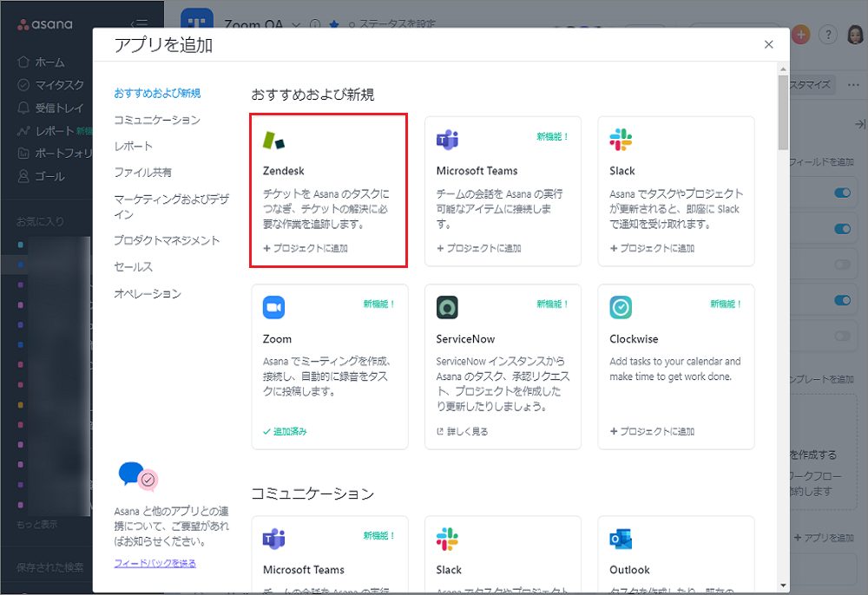Image resolution: width=868 pixels, height=595 pixels.
Task: Click the Microsoft Teams icon in the recommended section
Action: pos(447,140)
